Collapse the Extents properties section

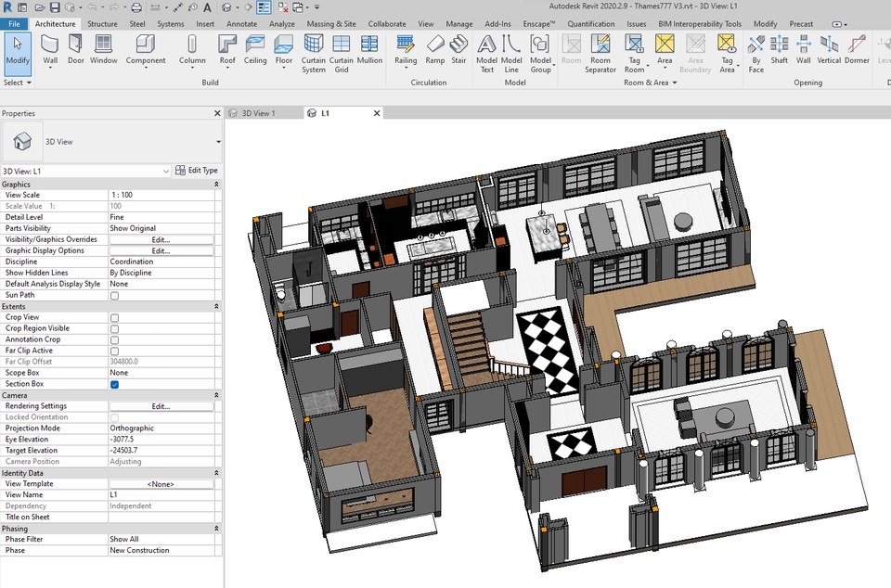coord(216,306)
